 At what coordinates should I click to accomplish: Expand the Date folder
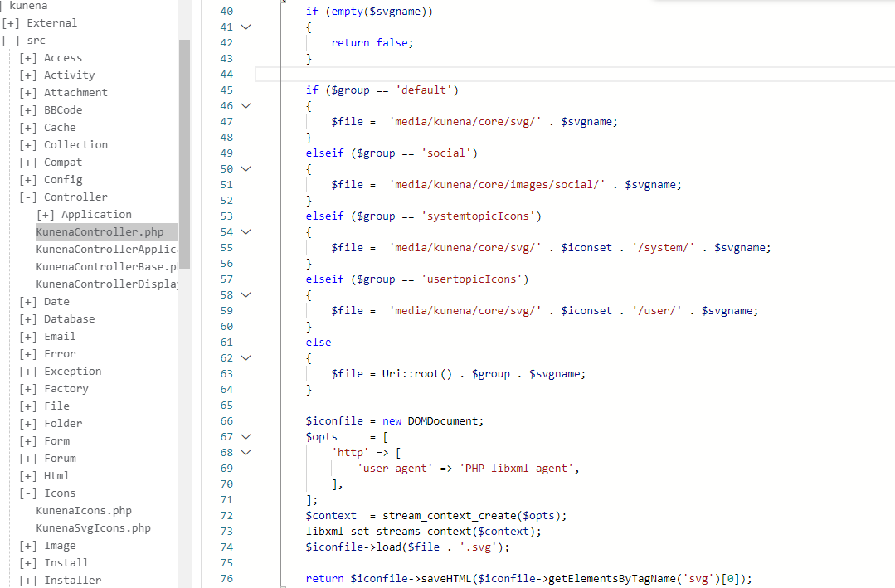tap(28, 302)
